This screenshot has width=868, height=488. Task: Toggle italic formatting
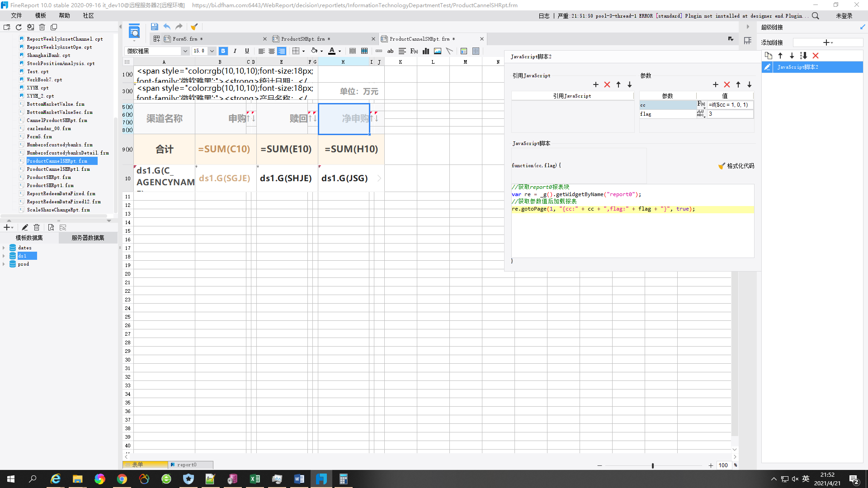click(x=235, y=51)
